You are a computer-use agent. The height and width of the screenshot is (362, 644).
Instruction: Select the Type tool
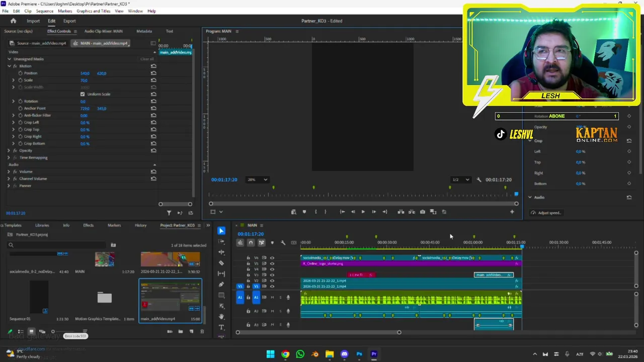tap(221, 327)
